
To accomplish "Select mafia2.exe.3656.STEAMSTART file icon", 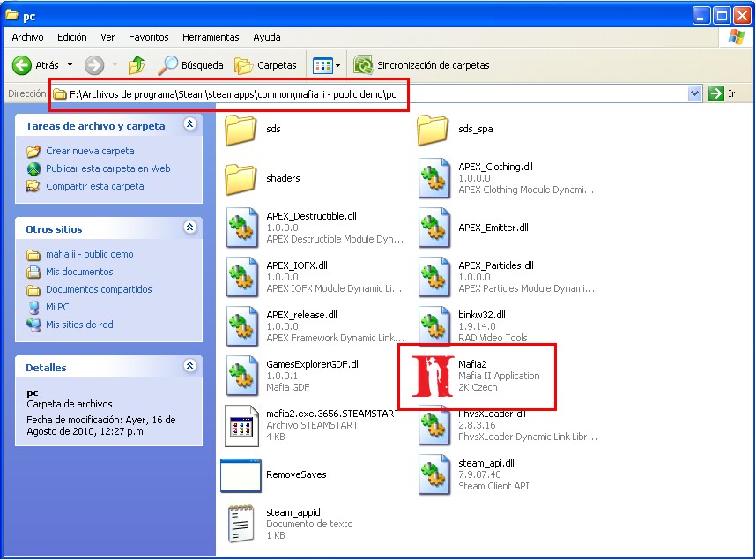I will (x=242, y=426).
